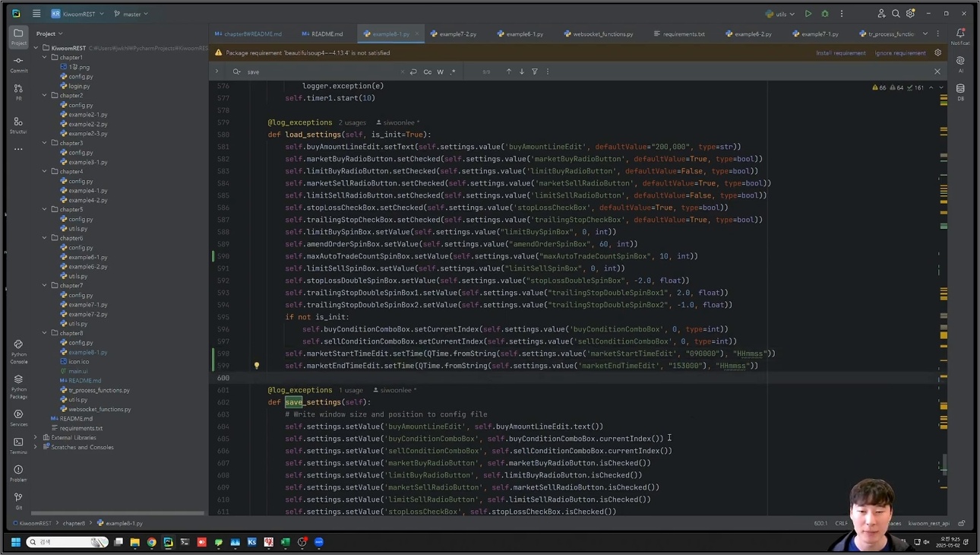Open the Notifications panel

click(x=960, y=36)
